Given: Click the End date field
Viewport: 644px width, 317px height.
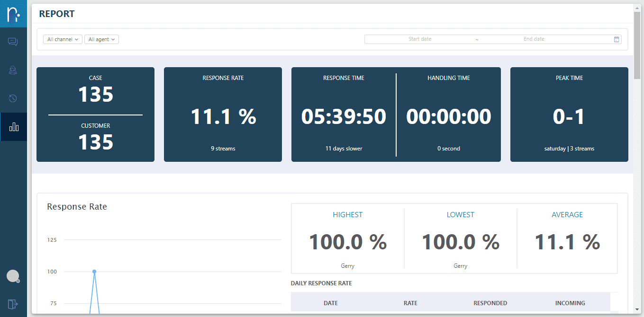Looking at the screenshot, I should (x=534, y=39).
